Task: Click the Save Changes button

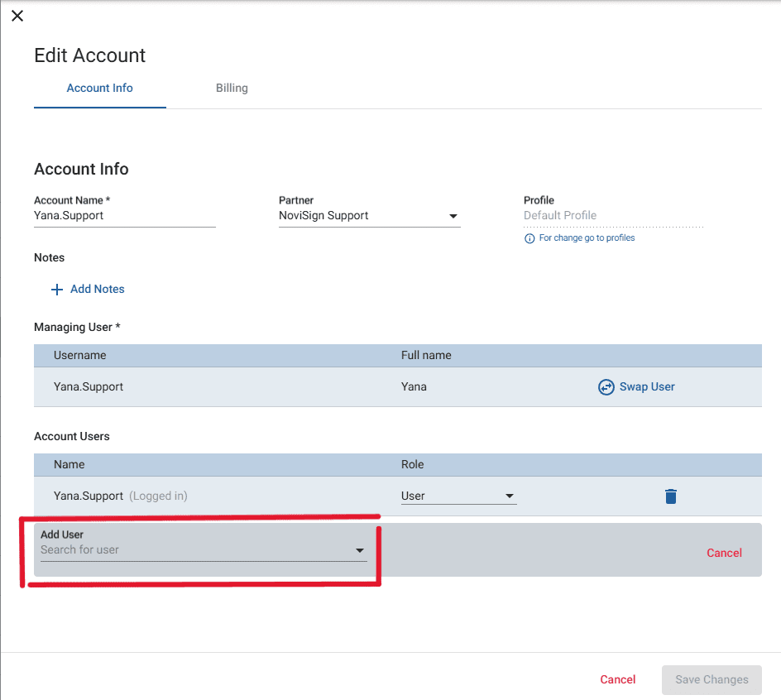Action: tap(711, 678)
